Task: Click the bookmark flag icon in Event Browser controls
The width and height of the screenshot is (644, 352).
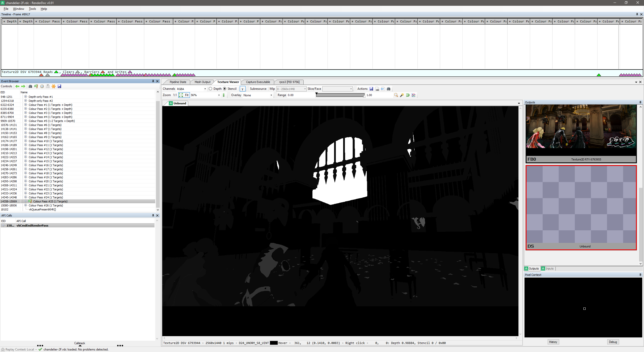Action: pos(36,86)
